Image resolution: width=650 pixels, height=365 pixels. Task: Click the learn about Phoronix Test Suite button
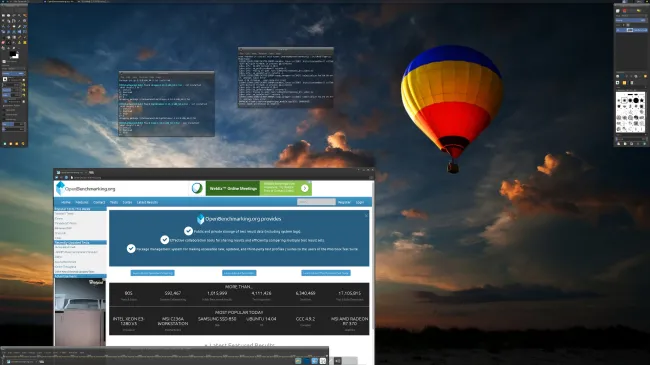(325, 273)
